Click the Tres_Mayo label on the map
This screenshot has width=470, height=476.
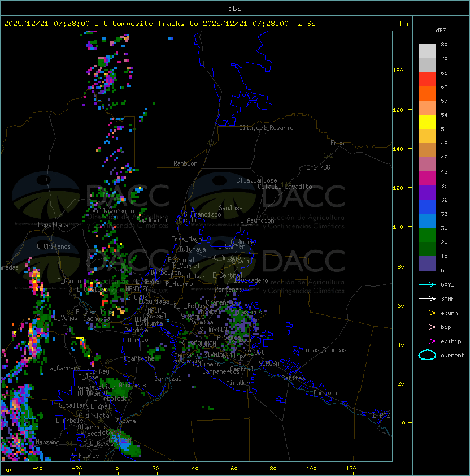(186, 239)
